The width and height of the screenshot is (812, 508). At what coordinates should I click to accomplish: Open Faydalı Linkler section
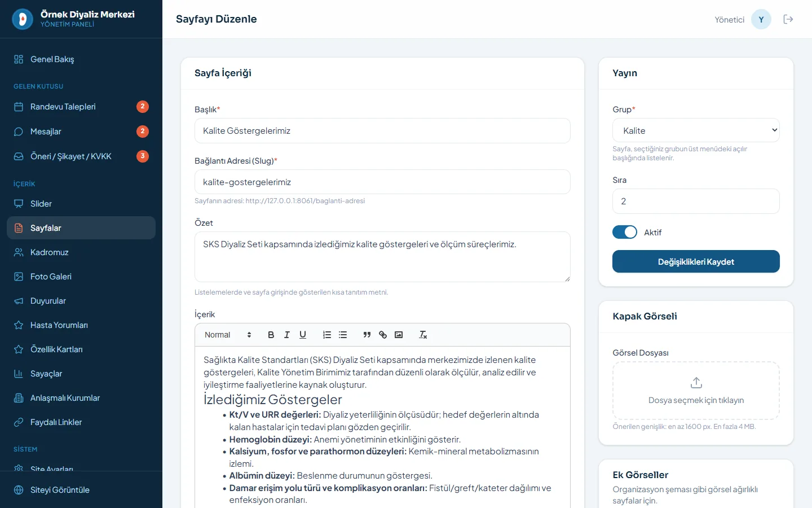[81, 422]
